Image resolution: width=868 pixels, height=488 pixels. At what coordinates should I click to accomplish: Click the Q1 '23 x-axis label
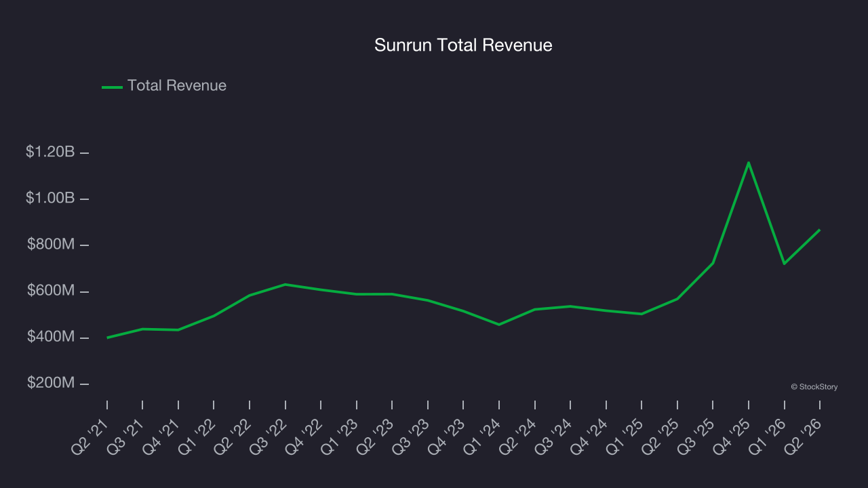(x=340, y=435)
